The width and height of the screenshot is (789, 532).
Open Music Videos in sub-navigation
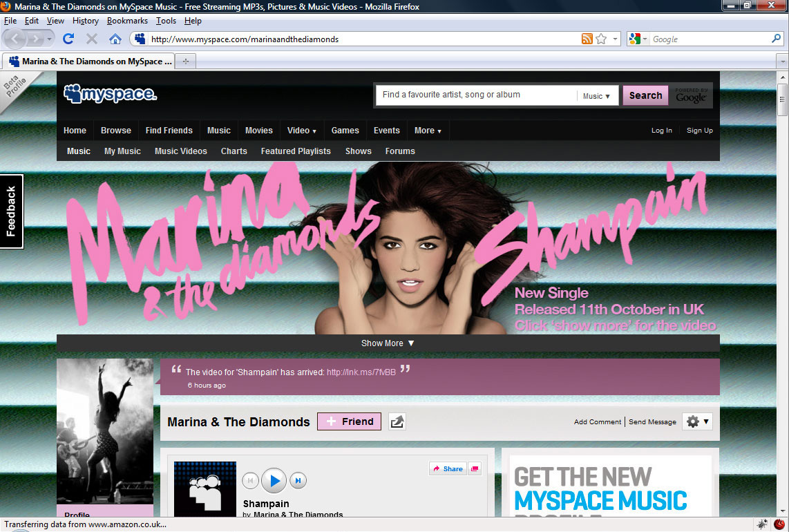180,151
